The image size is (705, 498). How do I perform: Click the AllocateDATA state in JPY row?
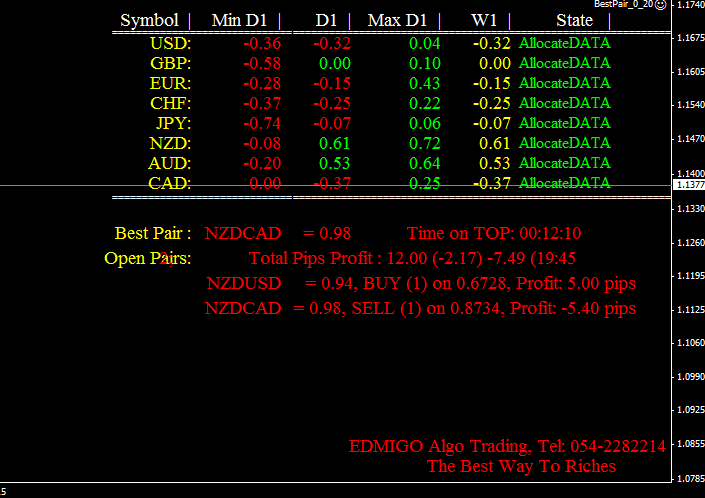565,123
